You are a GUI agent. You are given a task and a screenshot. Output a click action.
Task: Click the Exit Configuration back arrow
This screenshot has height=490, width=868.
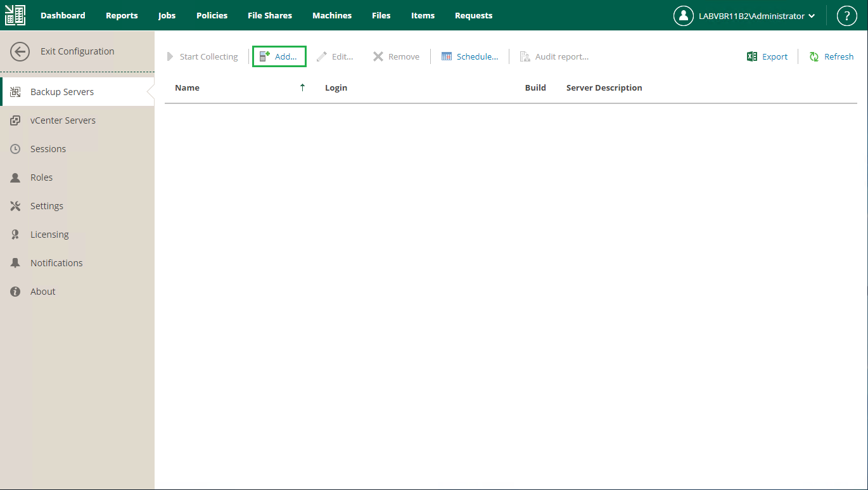pos(20,52)
